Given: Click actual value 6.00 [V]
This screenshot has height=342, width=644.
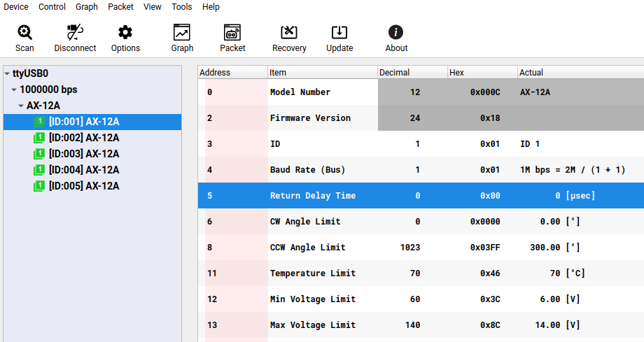Looking at the screenshot, I should click(560, 299).
